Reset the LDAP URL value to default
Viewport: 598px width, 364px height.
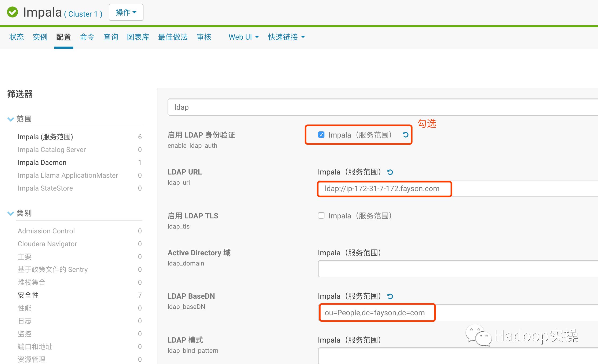(390, 172)
